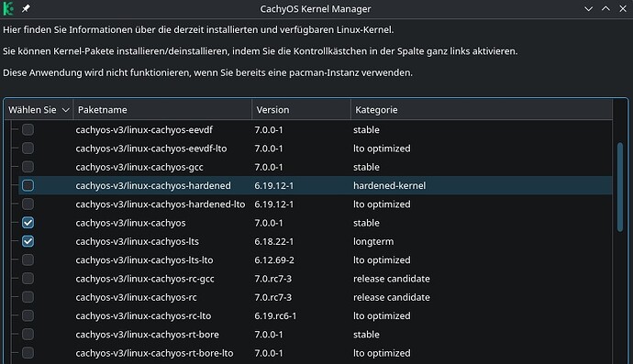Select the cachyos-v3/linux-cachyos-eevdf package name
Screen dimensions: 633x364
(144, 130)
